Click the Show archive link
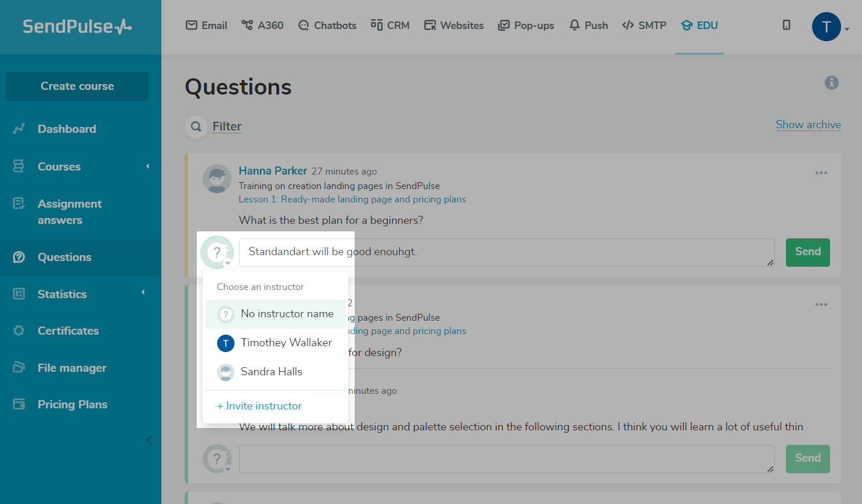 tap(808, 125)
